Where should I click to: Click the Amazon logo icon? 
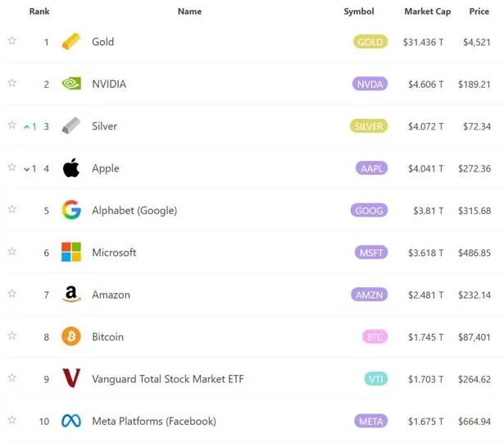pyautogui.click(x=71, y=295)
